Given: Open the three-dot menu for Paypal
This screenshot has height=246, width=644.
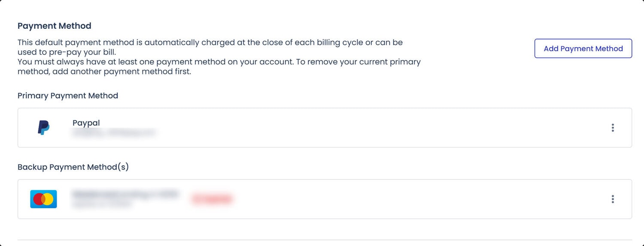Looking at the screenshot, I should click(x=613, y=128).
